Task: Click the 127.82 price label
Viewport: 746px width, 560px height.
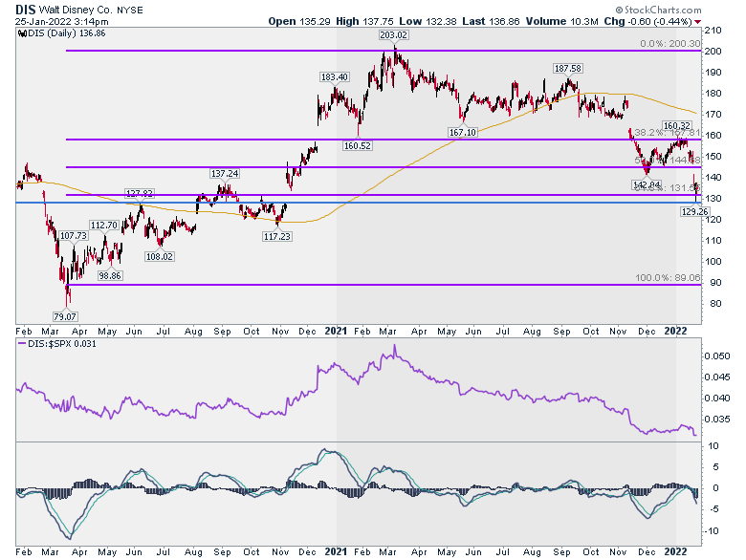Action: 140,193
